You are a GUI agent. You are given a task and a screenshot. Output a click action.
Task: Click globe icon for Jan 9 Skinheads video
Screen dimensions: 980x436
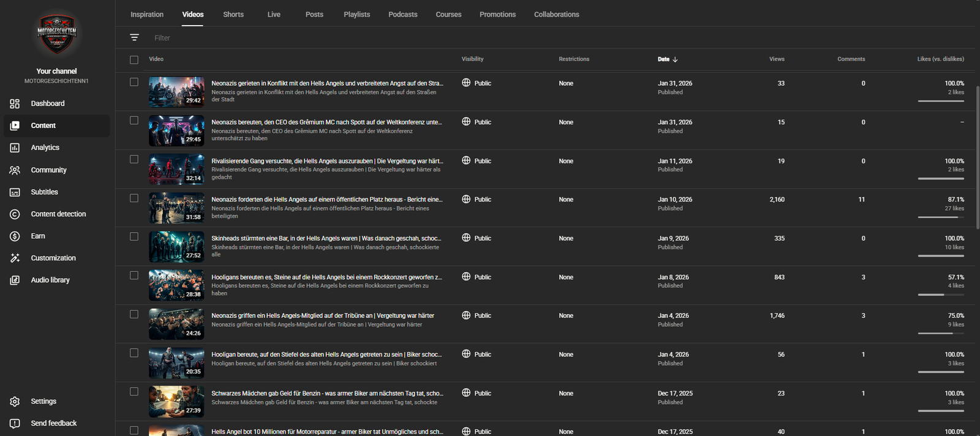point(466,238)
